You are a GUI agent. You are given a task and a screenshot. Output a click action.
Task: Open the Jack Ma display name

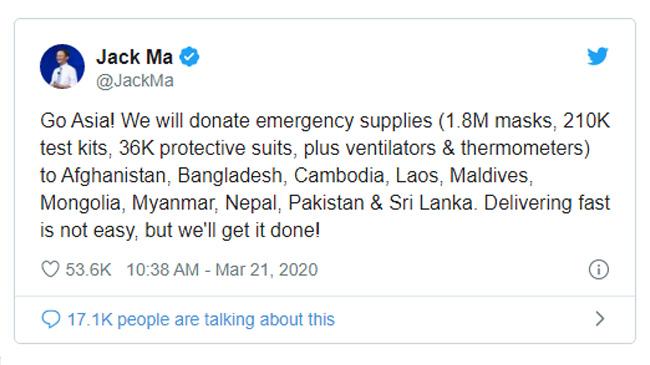pos(135,57)
